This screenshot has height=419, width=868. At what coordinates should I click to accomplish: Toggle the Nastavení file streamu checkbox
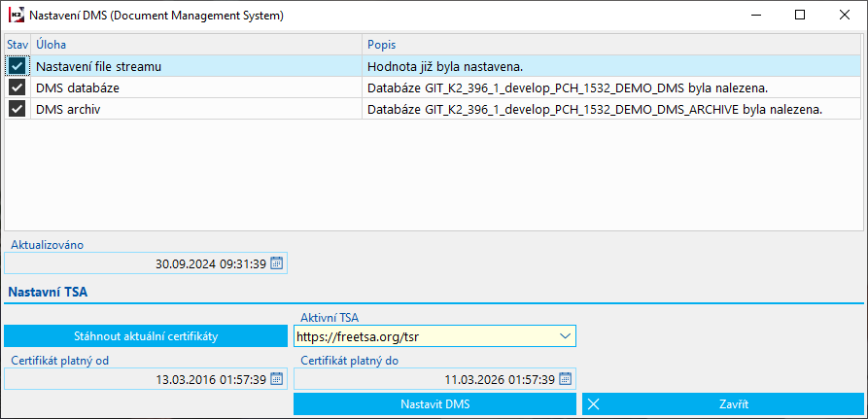point(17,66)
